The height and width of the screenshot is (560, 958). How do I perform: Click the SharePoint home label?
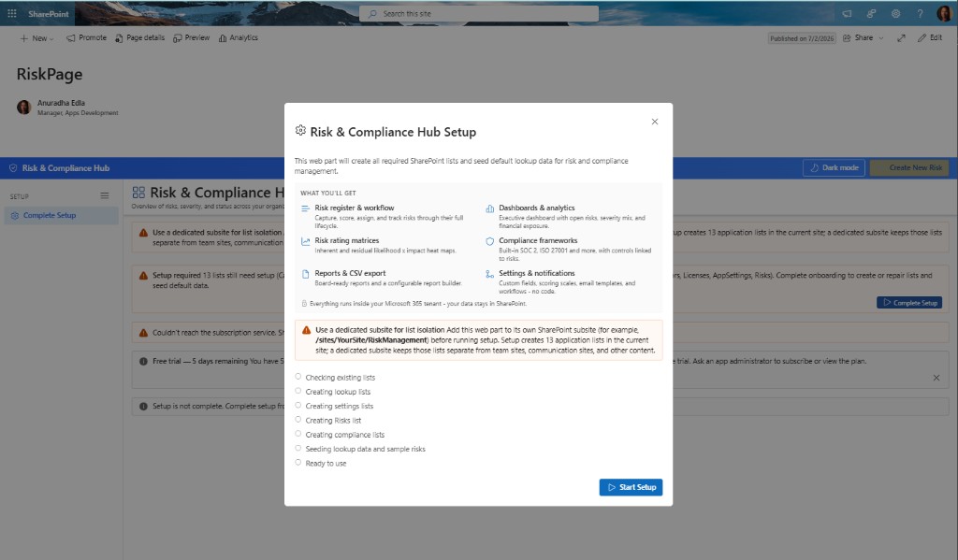[49, 13]
